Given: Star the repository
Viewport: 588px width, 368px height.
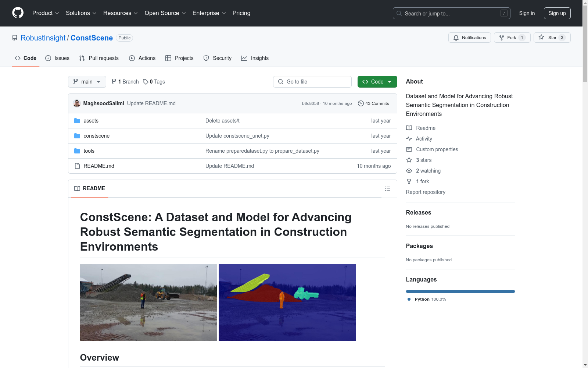Looking at the screenshot, I should point(552,38).
